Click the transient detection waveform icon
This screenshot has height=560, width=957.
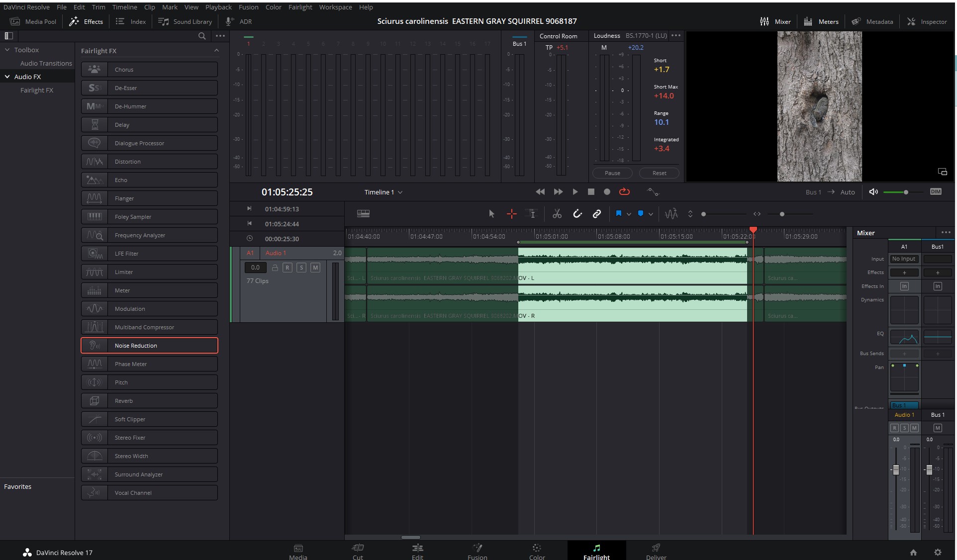pyautogui.click(x=671, y=214)
